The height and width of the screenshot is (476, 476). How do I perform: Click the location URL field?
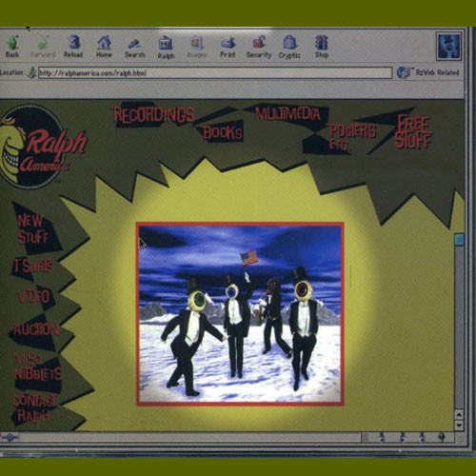point(215,73)
